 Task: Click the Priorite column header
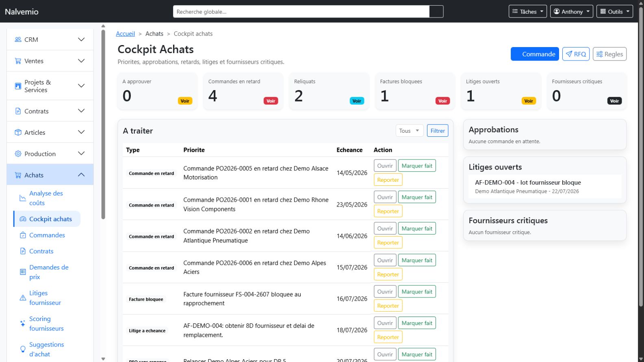tap(194, 150)
